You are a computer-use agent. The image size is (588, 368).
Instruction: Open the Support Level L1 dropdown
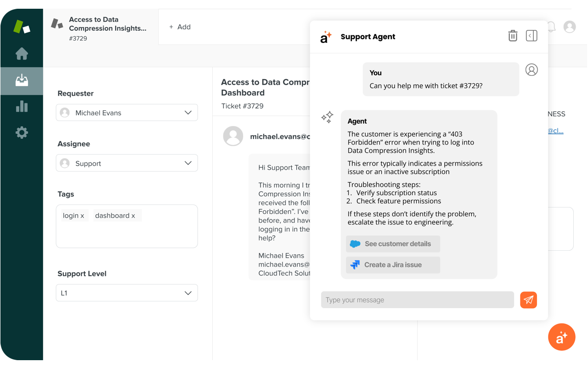coord(127,293)
